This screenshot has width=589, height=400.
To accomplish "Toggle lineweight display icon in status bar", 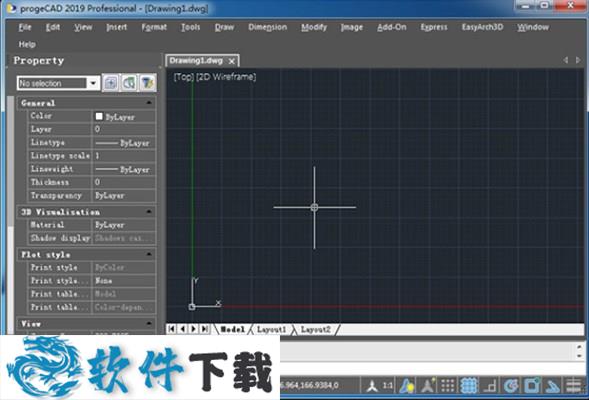I will pos(573,386).
